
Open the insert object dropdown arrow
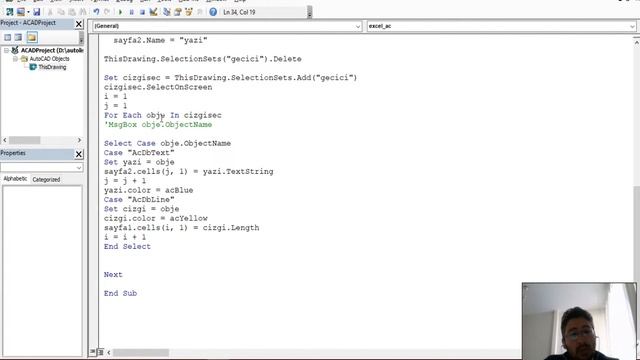tap(28, 12)
